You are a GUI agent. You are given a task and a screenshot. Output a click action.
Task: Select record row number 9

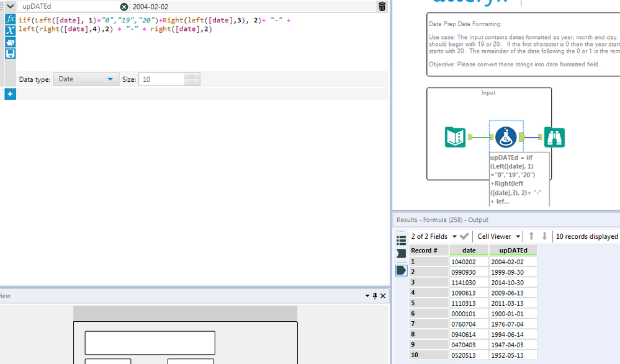(x=428, y=345)
